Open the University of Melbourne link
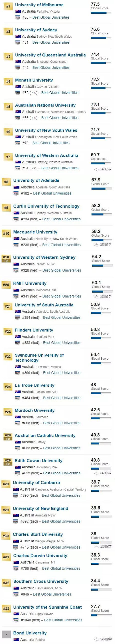This screenshot has width=115, height=644. point(39,5)
